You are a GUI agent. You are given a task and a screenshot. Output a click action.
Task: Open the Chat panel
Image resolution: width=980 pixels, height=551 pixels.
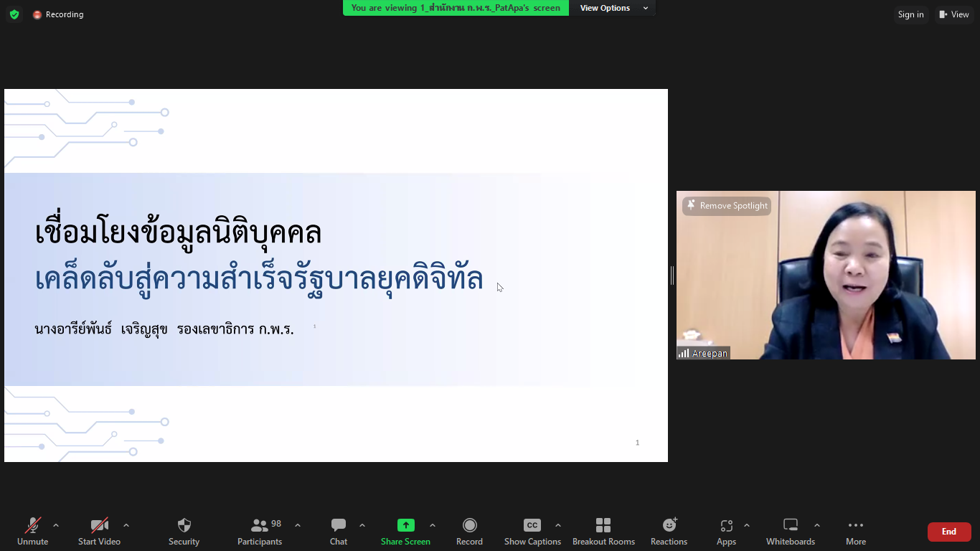pos(339,532)
